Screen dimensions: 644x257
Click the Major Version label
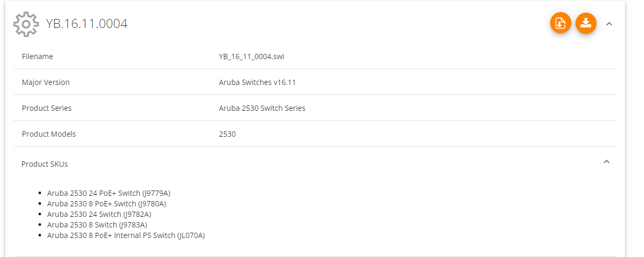[x=46, y=82]
